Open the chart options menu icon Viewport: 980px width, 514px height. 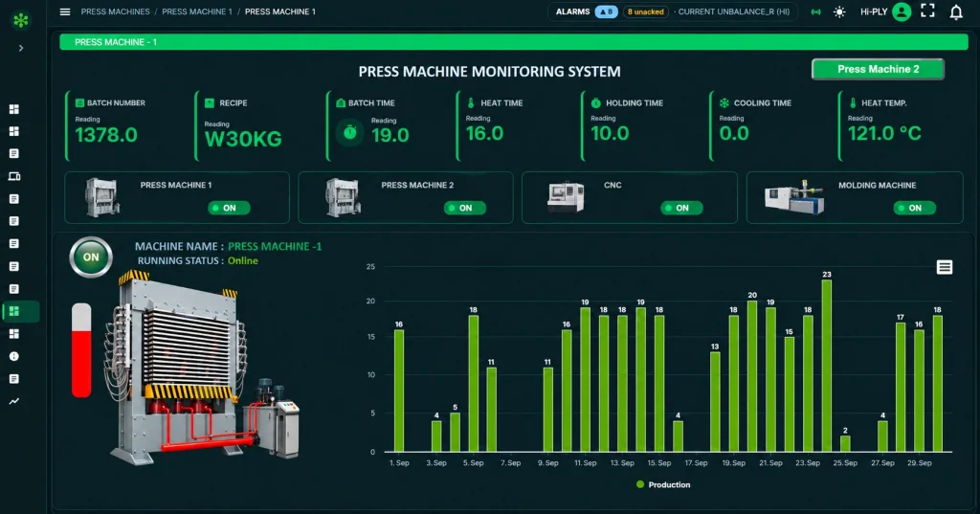click(945, 268)
